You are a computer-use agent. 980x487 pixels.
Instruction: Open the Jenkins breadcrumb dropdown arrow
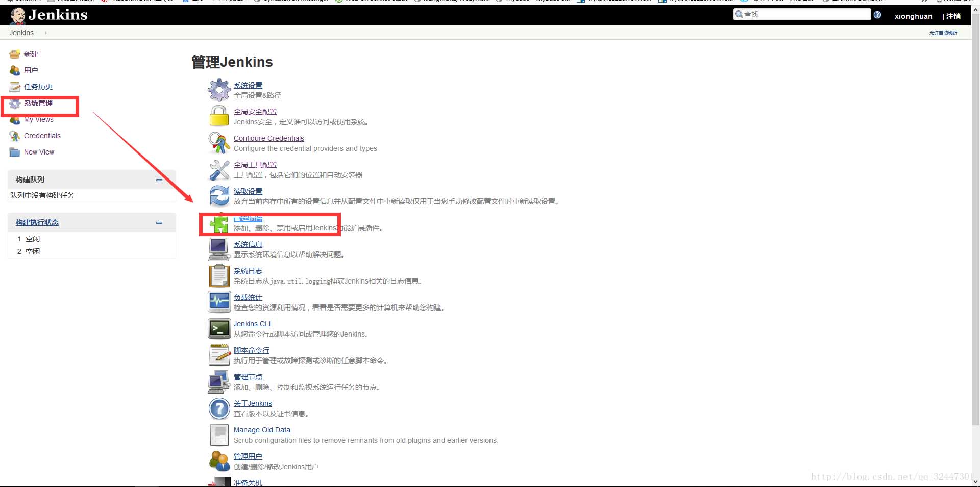pyautogui.click(x=45, y=33)
